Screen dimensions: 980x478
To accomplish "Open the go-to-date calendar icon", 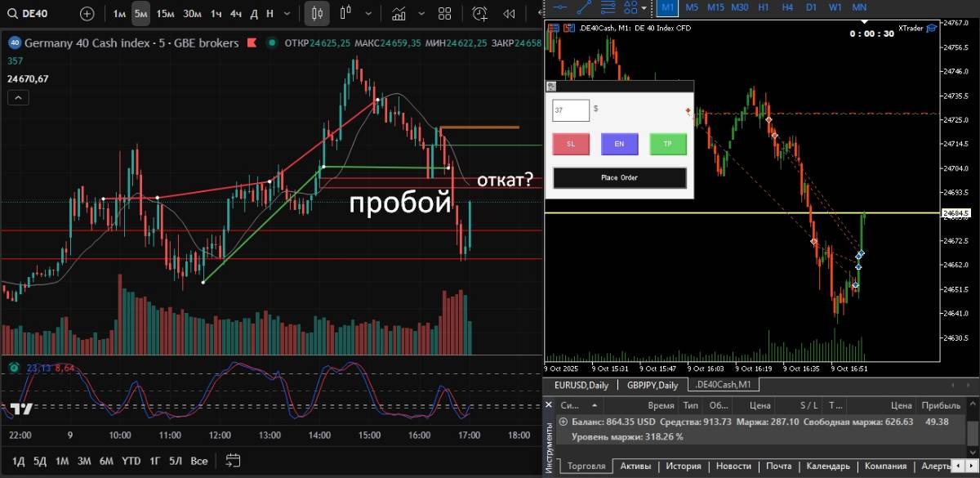I will (x=234, y=460).
